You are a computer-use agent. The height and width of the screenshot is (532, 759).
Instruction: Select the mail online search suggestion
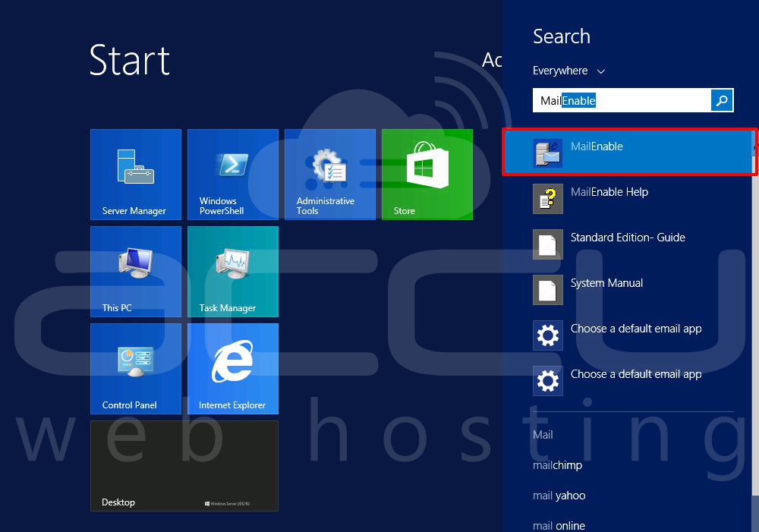[x=559, y=526]
